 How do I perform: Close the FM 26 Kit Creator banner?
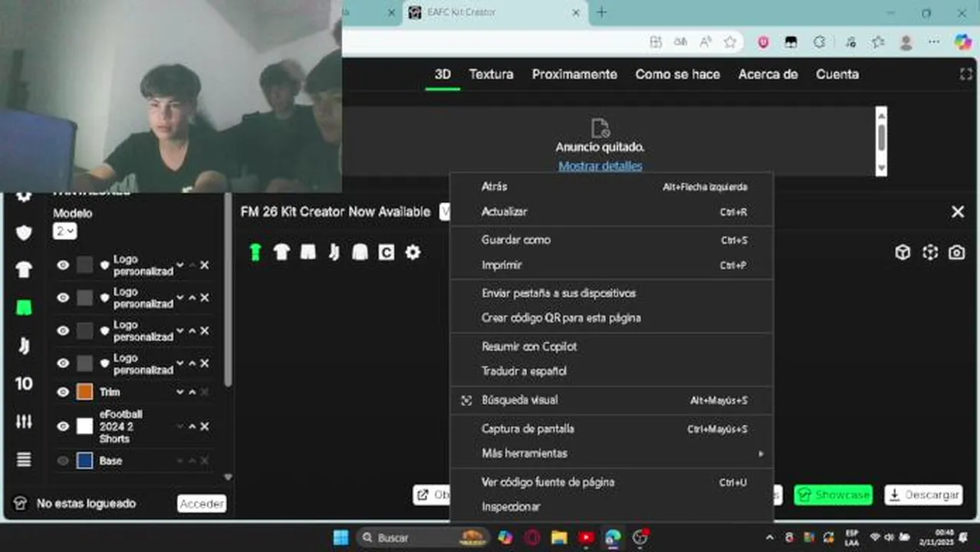[x=958, y=212]
